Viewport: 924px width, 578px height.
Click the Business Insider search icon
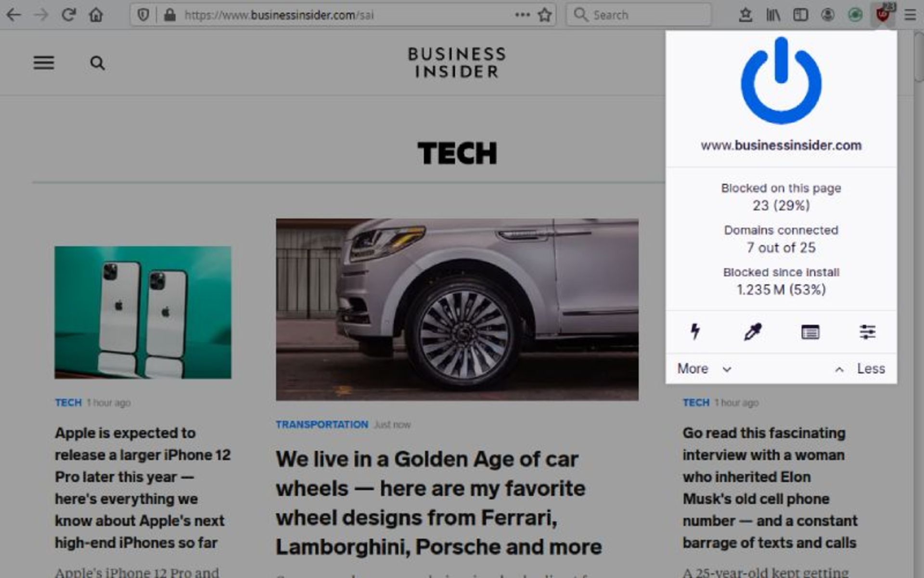point(98,63)
